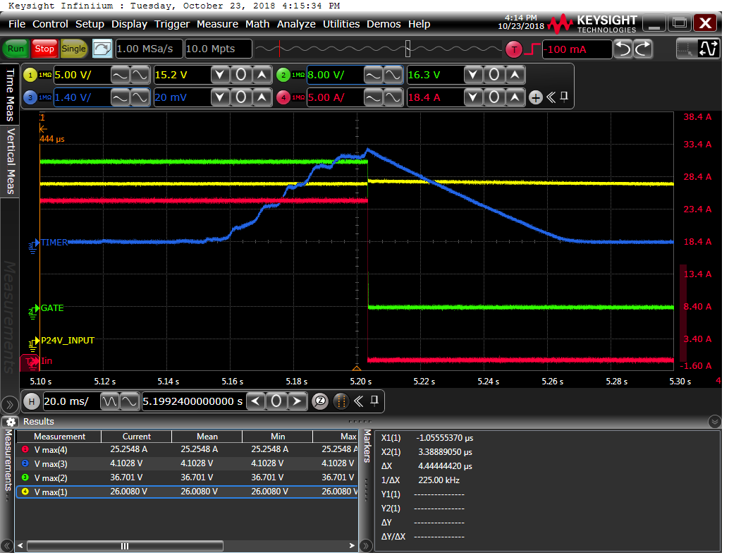The height and width of the screenshot is (560, 729).
Task: Click the Single acquisition button
Action: [x=73, y=49]
